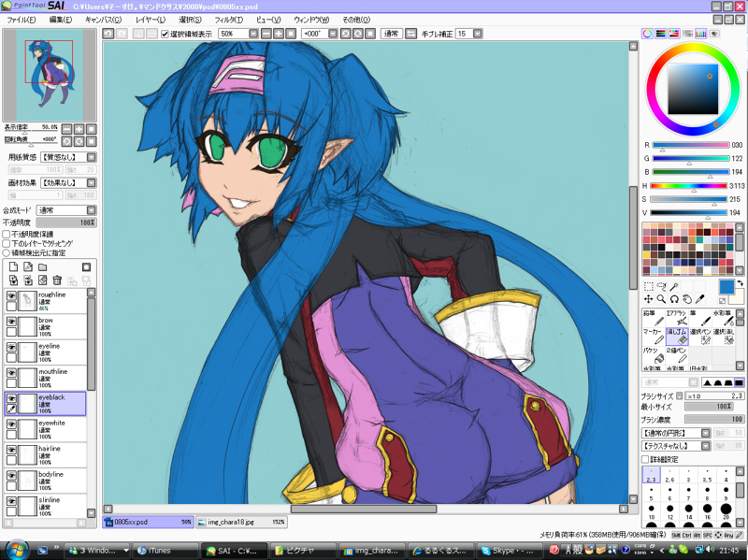Viewport: 748px width, 560px height.
Task: Hide the eyewhite layer eye
Action: (11, 424)
